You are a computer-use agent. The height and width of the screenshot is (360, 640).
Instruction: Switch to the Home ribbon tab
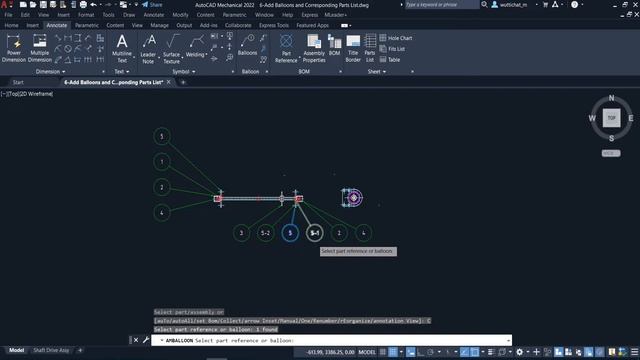(11, 25)
